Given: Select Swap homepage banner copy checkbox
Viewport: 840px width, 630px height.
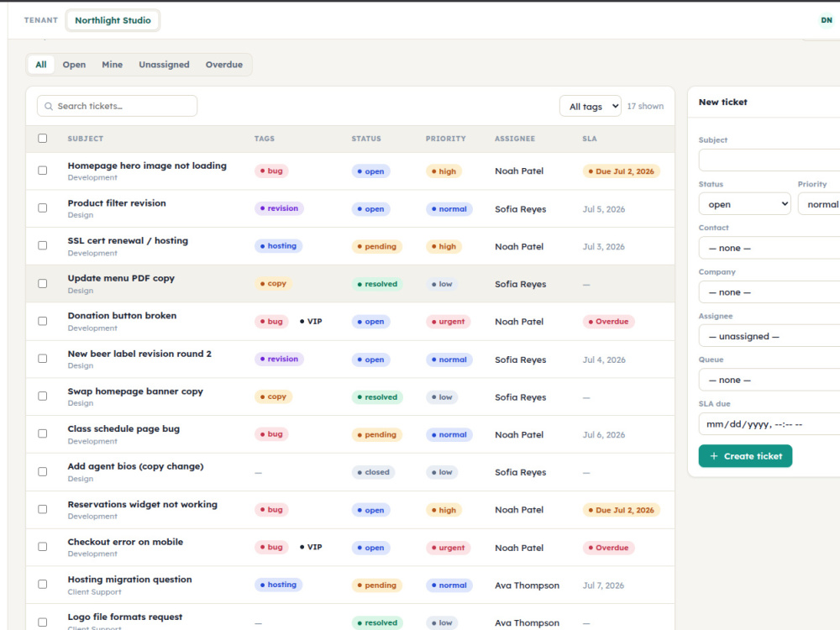Looking at the screenshot, I should [42, 396].
